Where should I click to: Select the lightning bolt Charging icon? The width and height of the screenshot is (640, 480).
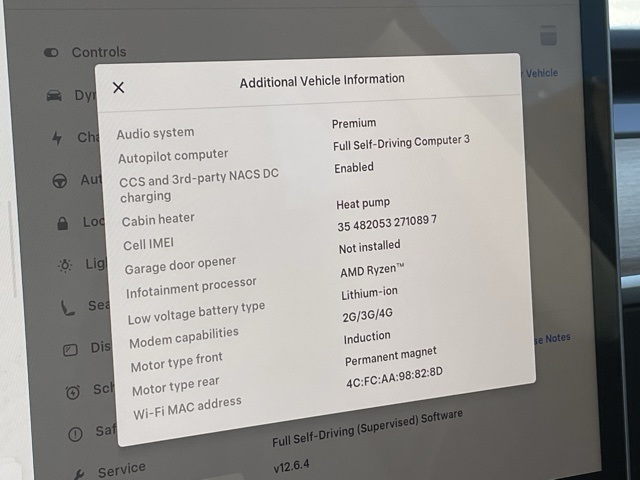click(57, 138)
